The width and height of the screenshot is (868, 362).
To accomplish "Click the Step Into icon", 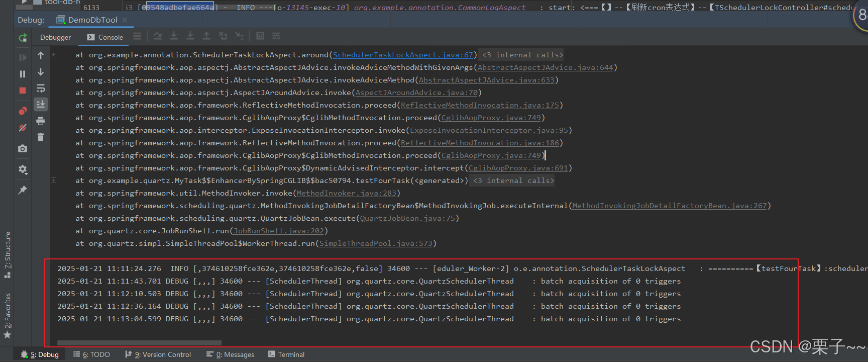I will 174,36.
